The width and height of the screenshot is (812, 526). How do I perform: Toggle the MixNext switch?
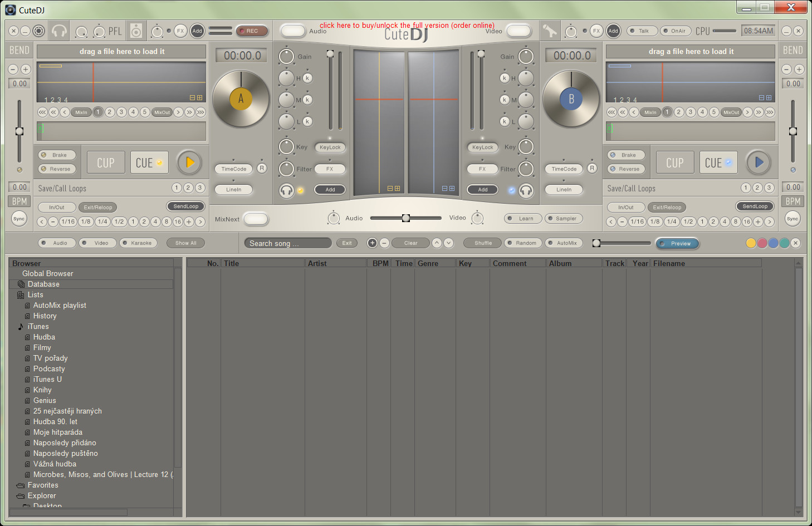coord(256,219)
